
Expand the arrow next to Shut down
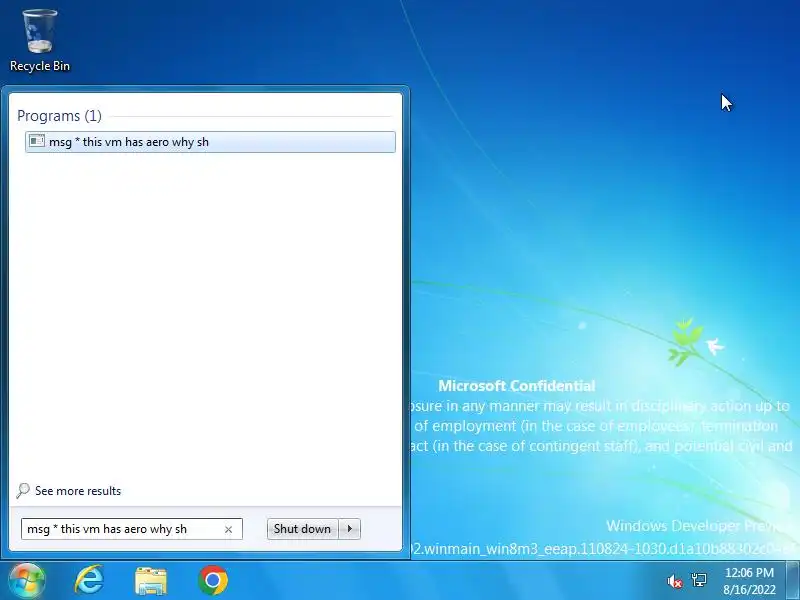click(349, 529)
